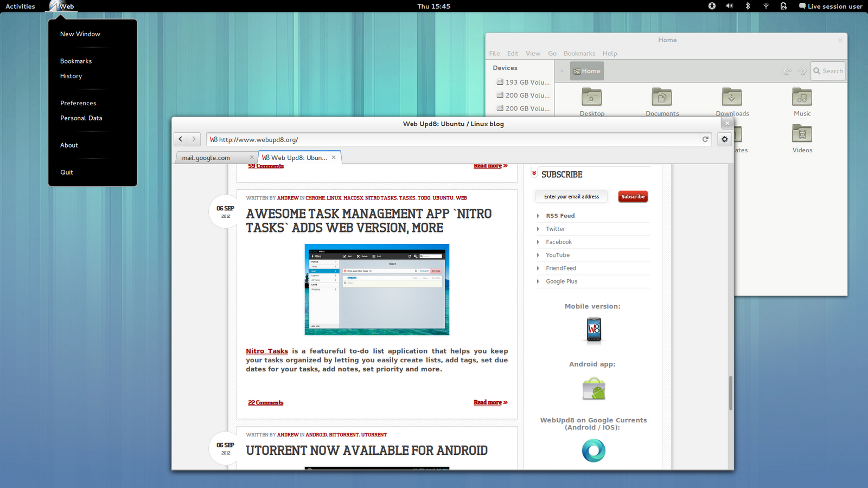Open the Downloads folder in Home window
Image resolution: width=868 pixels, height=488 pixels.
732,102
